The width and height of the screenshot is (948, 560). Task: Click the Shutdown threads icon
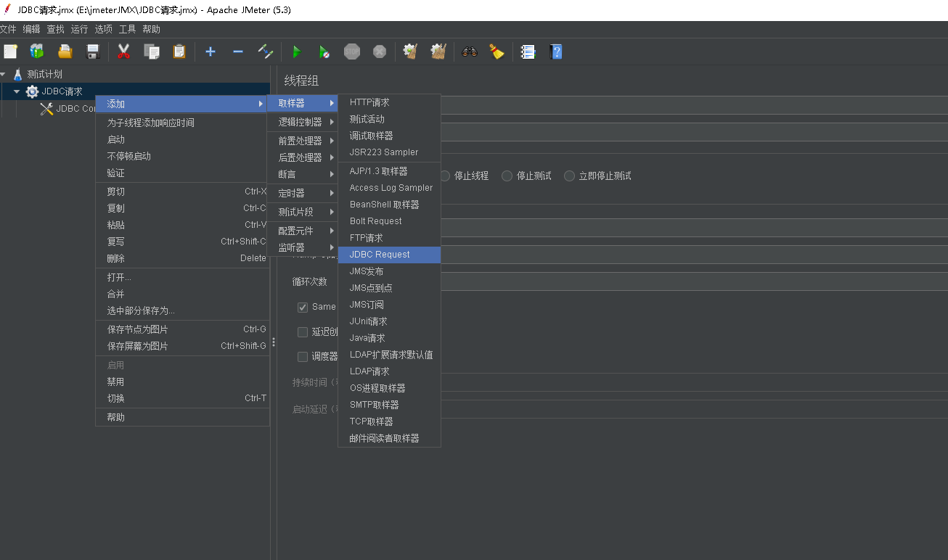pyautogui.click(x=380, y=52)
